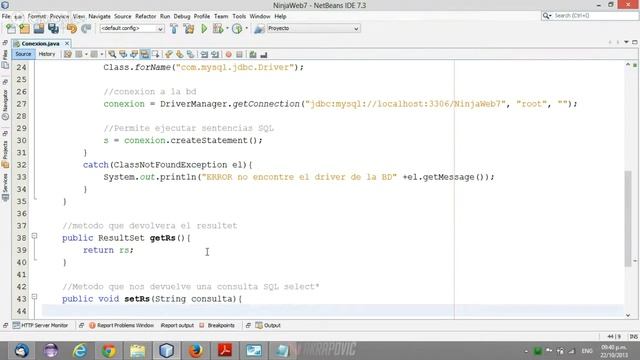Image resolution: width=640 pixels, height=360 pixels.
Task: Click Find Previous Occurrence icon
Action: coord(123,54)
